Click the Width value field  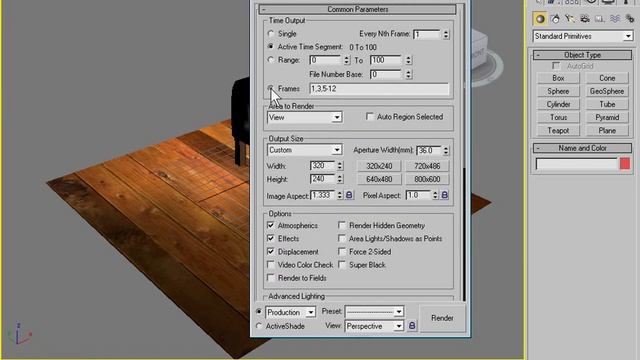point(322,166)
